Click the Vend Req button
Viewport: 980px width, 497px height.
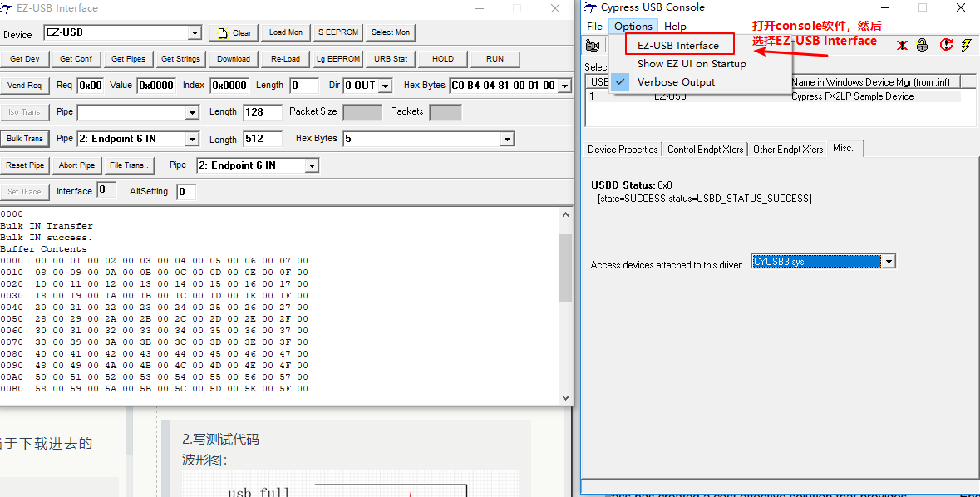(24, 86)
